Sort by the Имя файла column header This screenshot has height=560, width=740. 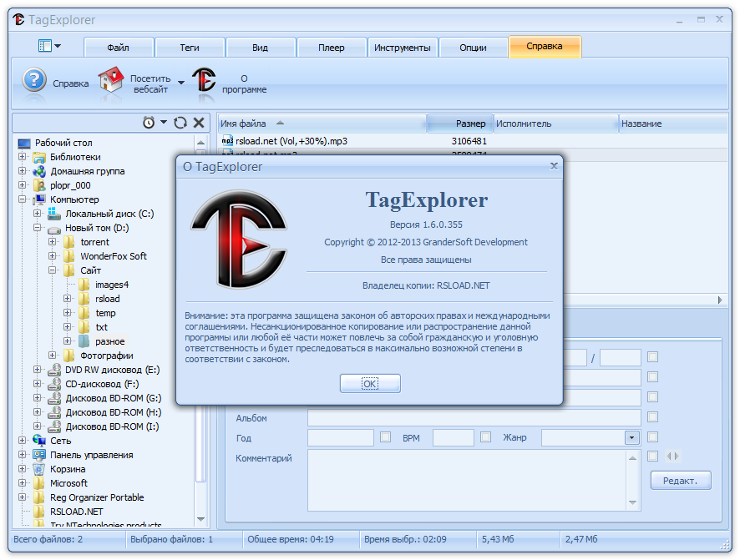pyautogui.click(x=322, y=124)
